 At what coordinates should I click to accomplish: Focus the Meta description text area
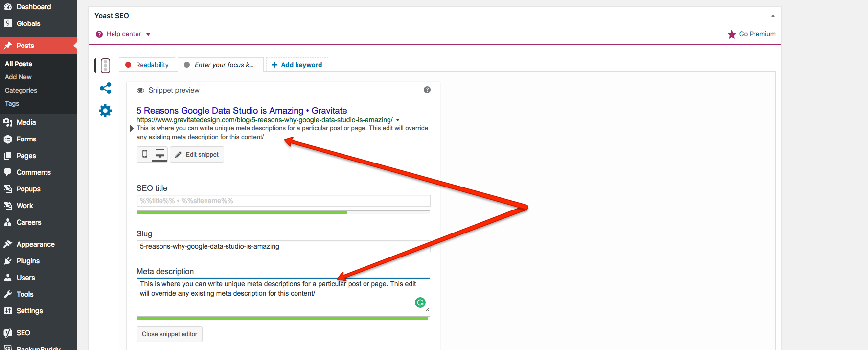pos(283,295)
